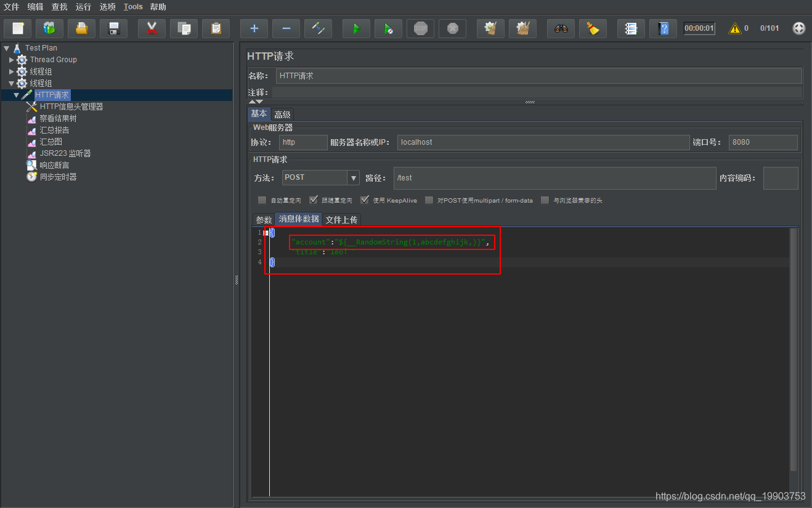Open the 运行 menu
812x508 pixels.
83,7
